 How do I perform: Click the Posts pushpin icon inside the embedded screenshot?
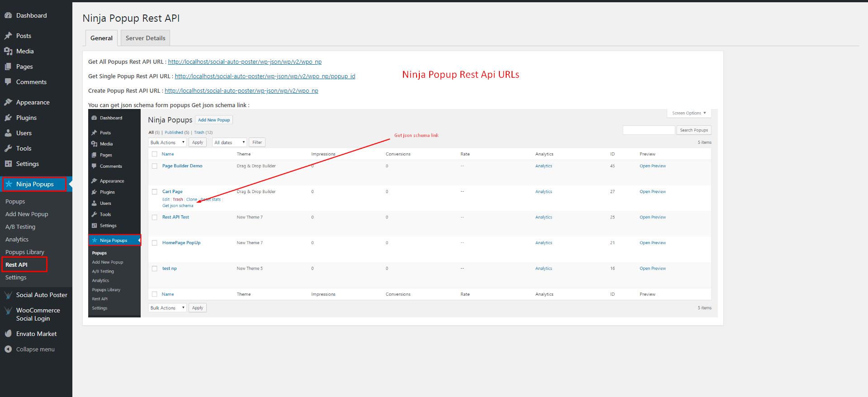[x=94, y=133]
